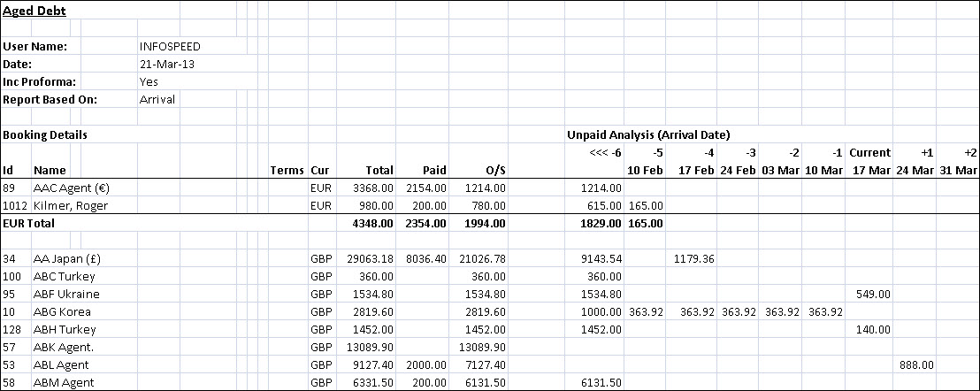Select the 549.00 cell for ABF Ukraine
The width and height of the screenshot is (980, 391).
point(872,294)
